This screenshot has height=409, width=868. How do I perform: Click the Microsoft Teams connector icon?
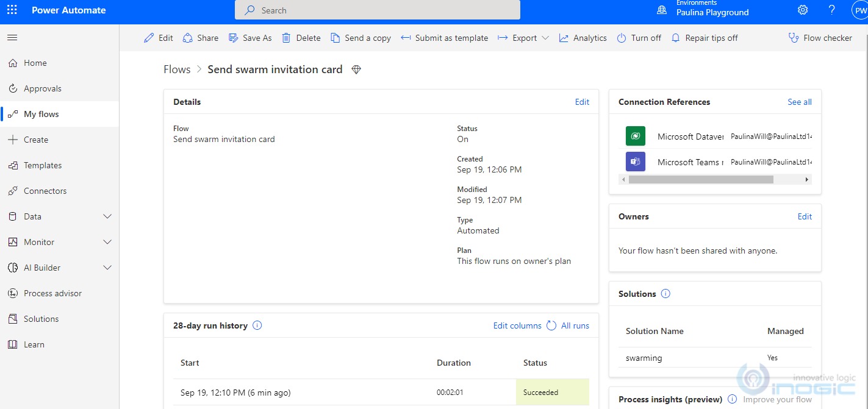click(636, 162)
